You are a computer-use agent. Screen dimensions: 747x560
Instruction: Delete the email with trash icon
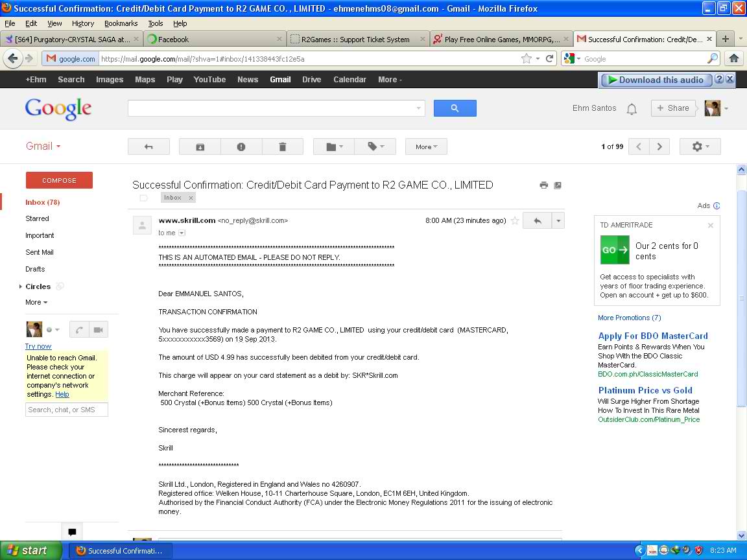point(282,147)
